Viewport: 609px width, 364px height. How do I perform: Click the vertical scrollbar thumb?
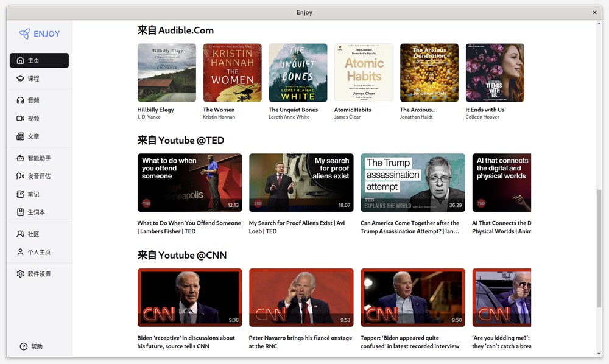click(599, 248)
